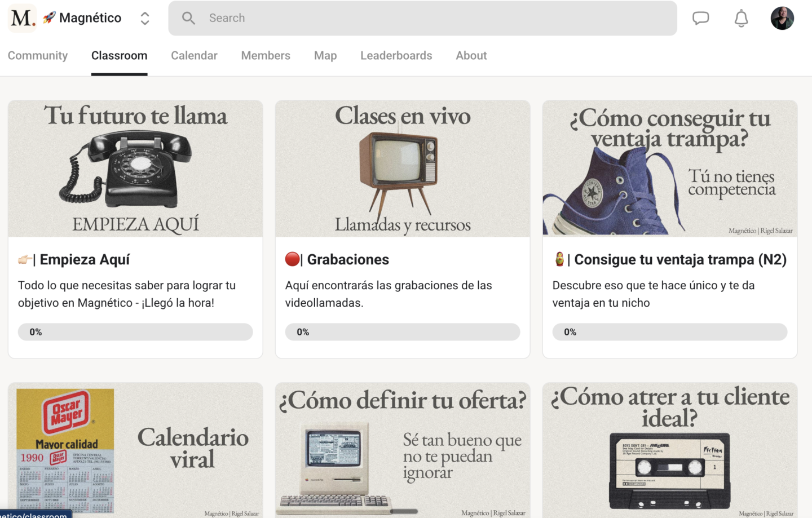The image size is (812, 518).
Task: Open the user profile avatar
Action: pyautogui.click(x=782, y=18)
